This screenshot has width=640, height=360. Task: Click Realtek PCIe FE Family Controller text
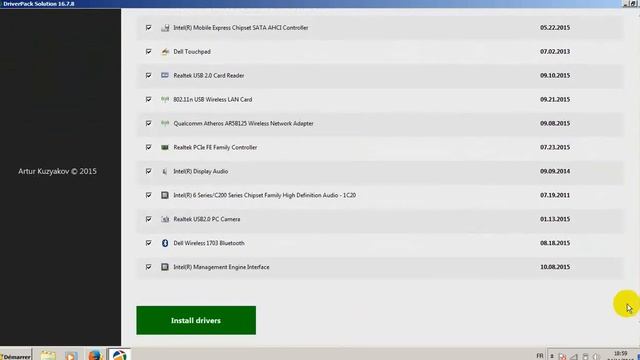[215, 147]
